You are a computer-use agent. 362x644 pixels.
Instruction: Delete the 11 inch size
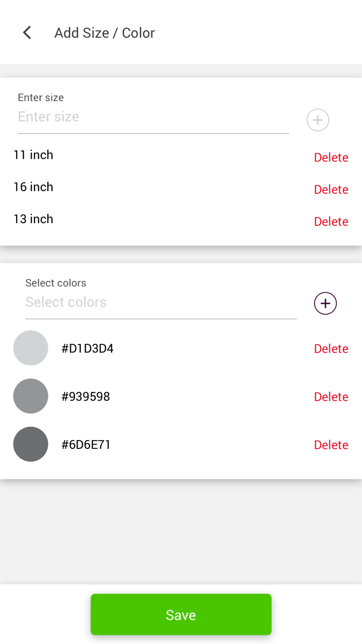[331, 157]
